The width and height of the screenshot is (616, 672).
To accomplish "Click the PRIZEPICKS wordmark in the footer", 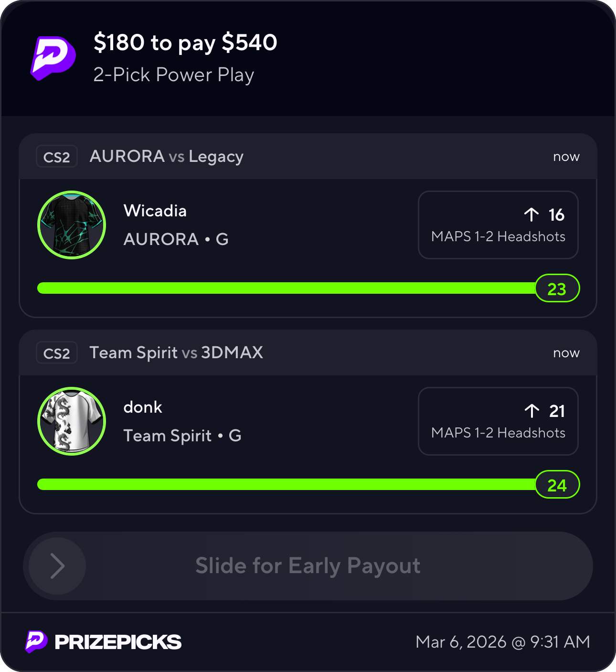I will [x=118, y=642].
